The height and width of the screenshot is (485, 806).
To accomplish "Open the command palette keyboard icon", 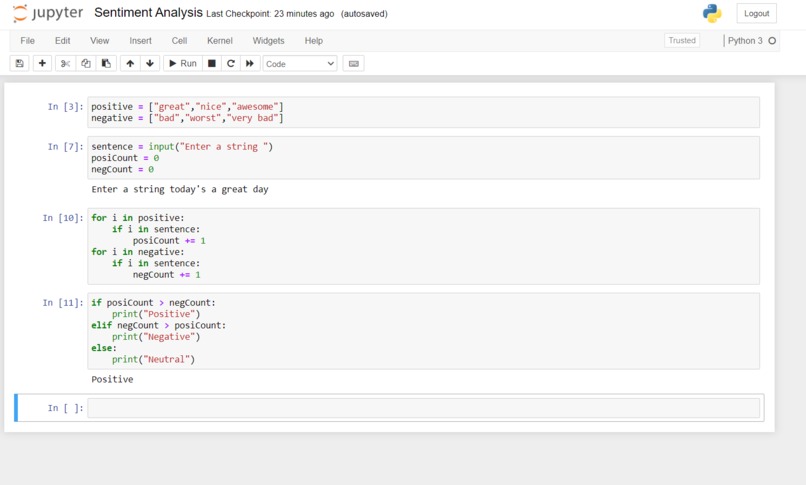I will [x=354, y=64].
